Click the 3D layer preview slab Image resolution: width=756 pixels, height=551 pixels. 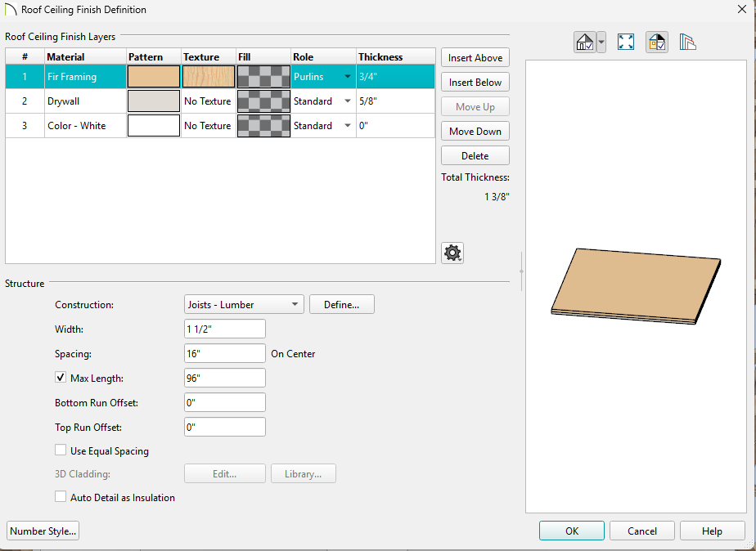coord(636,286)
